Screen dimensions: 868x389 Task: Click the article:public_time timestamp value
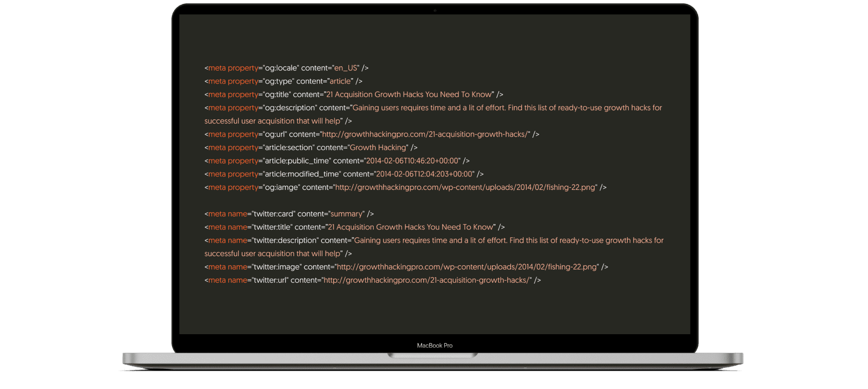tap(413, 161)
